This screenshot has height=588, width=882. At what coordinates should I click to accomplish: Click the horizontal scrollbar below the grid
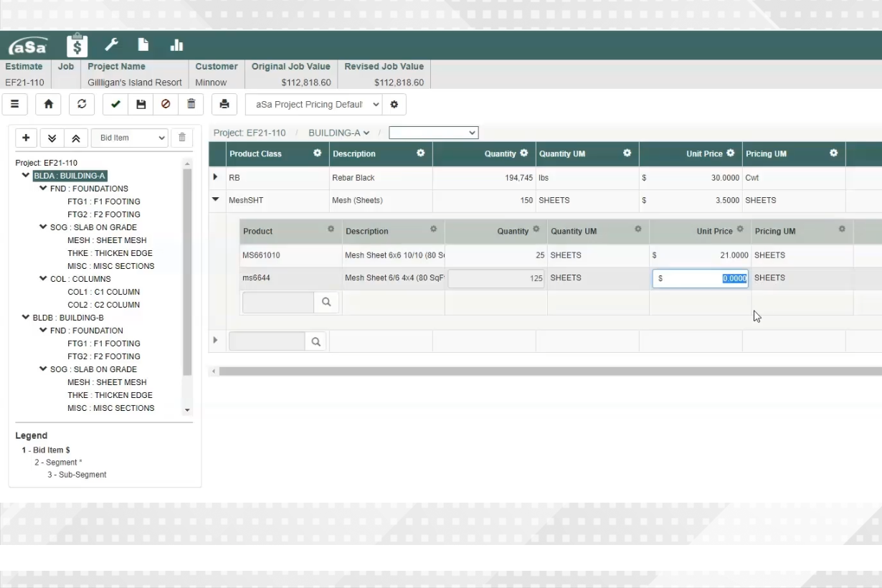(545, 371)
